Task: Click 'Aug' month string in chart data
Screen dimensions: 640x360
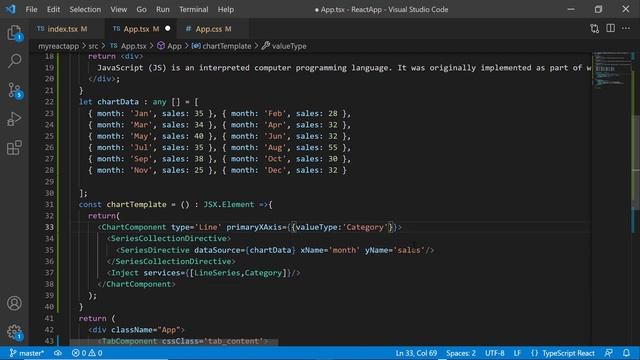Action: 275,147
